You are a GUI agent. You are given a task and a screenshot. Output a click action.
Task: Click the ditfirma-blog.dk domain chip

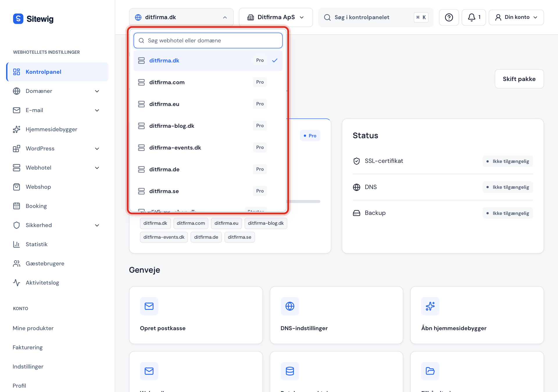(266, 223)
